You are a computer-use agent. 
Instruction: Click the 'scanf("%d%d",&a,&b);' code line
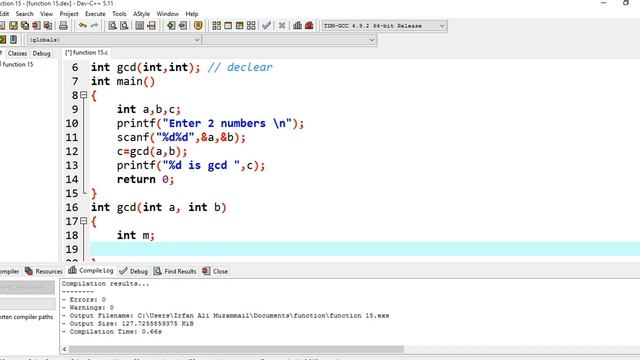pos(181,138)
